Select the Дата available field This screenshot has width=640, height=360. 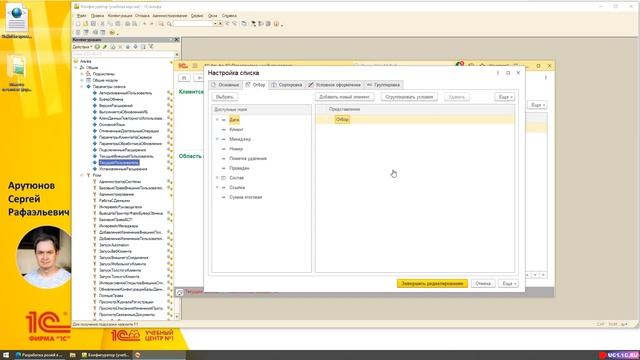click(x=234, y=120)
